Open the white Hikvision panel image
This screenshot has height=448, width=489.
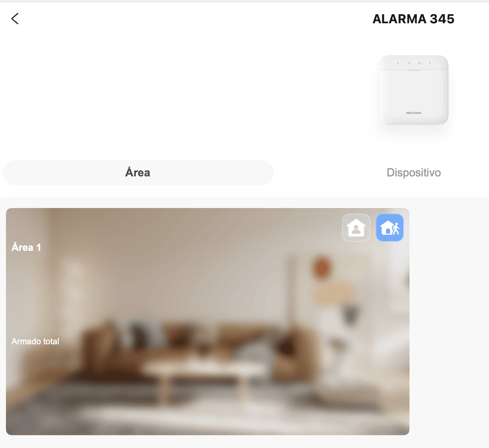pos(414,90)
